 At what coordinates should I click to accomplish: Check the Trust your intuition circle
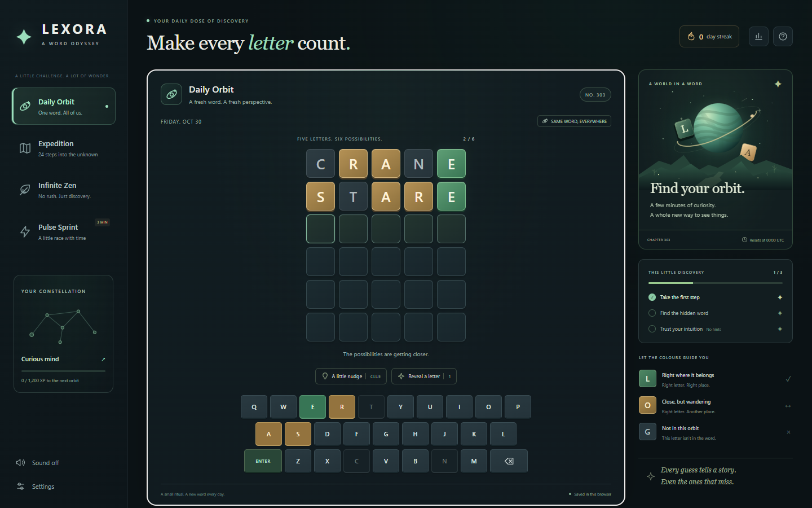coord(652,329)
